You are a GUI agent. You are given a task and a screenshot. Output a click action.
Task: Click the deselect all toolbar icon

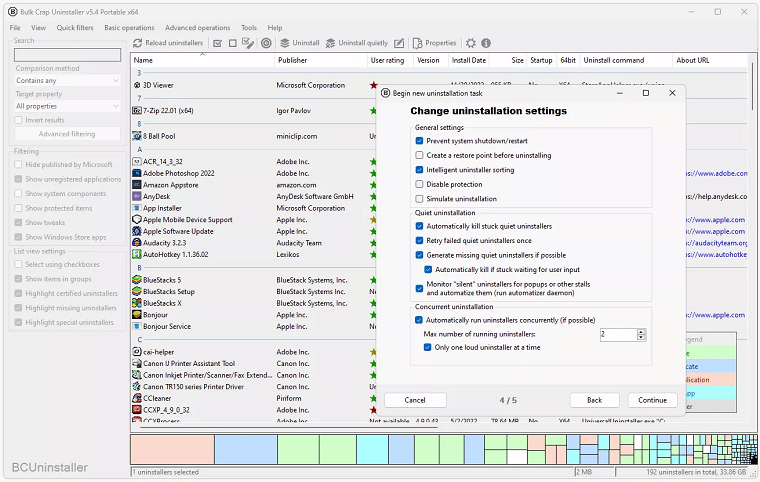pyautogui.click(x=233, y=43)
